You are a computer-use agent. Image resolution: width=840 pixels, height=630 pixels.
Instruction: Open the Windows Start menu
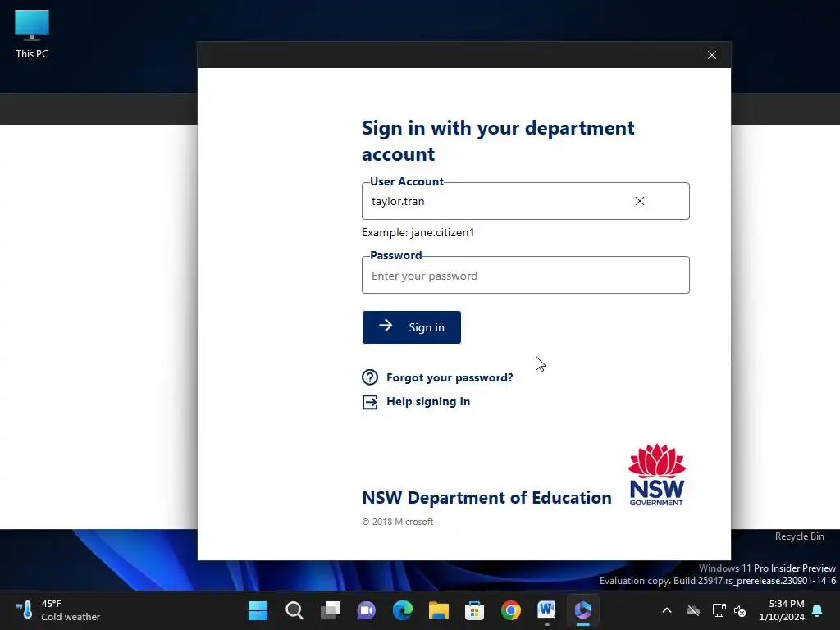click(x=258, y=610)
